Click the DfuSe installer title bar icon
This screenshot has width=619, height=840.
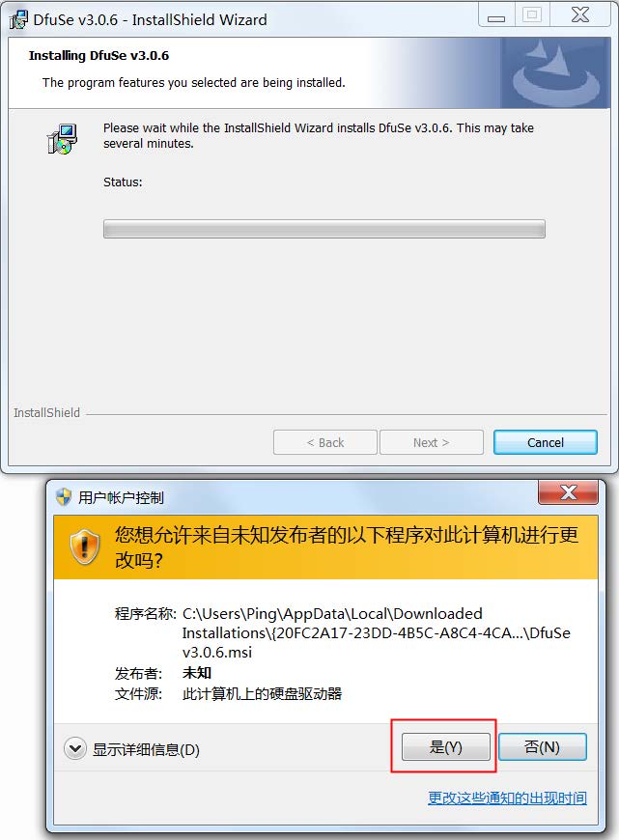point(18,20)
